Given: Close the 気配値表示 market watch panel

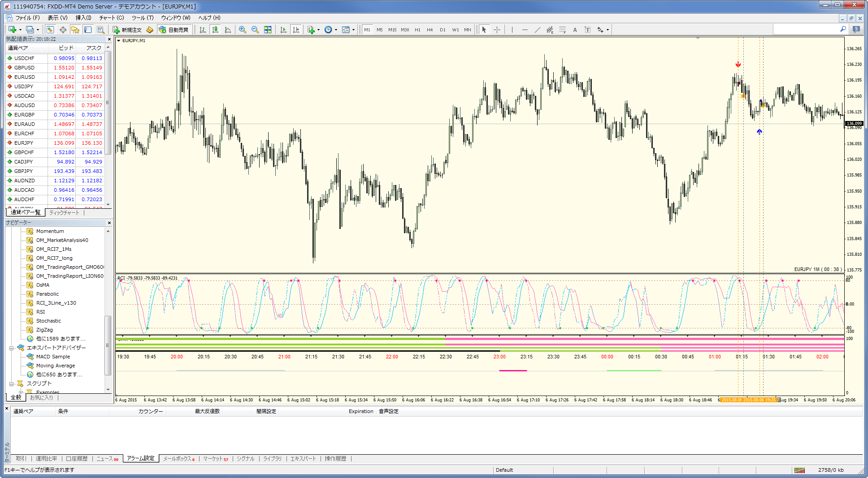Looking at the screenshot, I should click(109, 39).
